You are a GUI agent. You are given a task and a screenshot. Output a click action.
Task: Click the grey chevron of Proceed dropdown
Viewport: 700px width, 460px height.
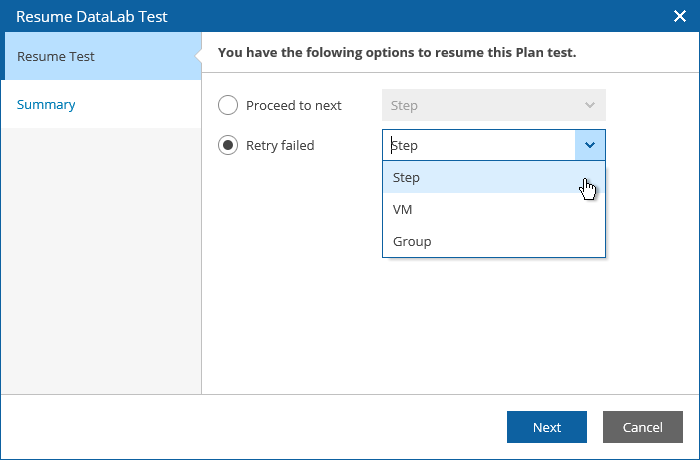590,105
